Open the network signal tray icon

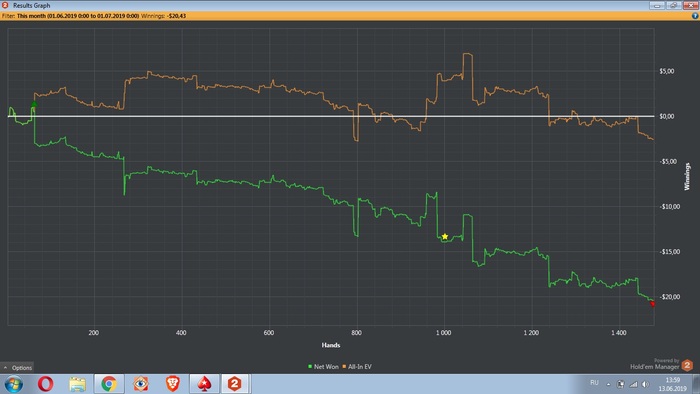click(633, 384)
